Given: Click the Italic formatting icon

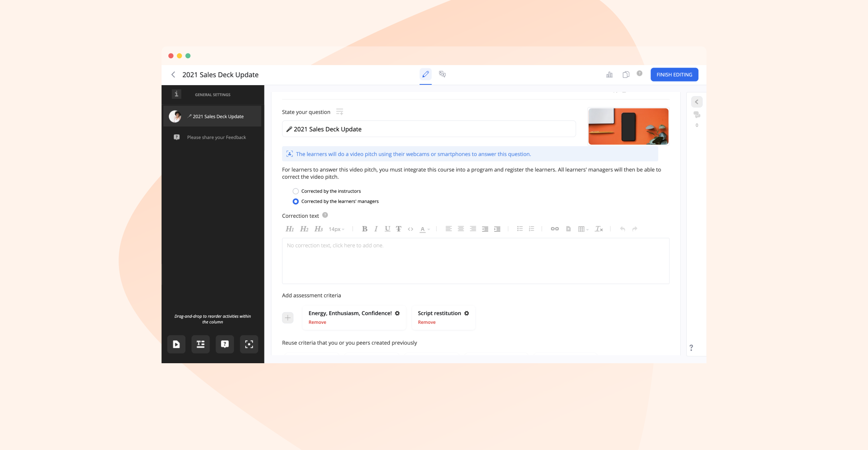Looking at the screenshot, I should point(376,229).
